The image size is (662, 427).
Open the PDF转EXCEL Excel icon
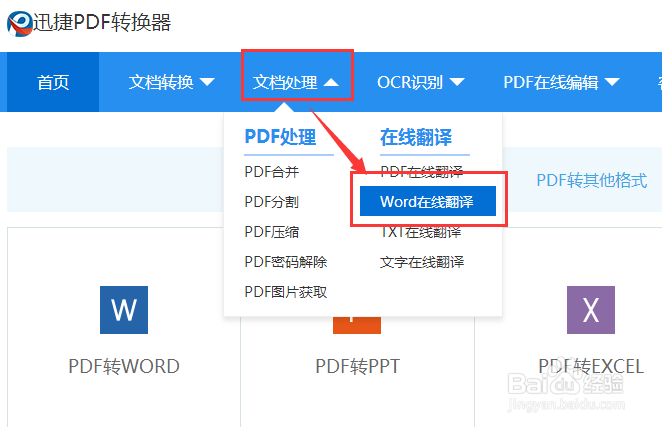tap(591, 310)
